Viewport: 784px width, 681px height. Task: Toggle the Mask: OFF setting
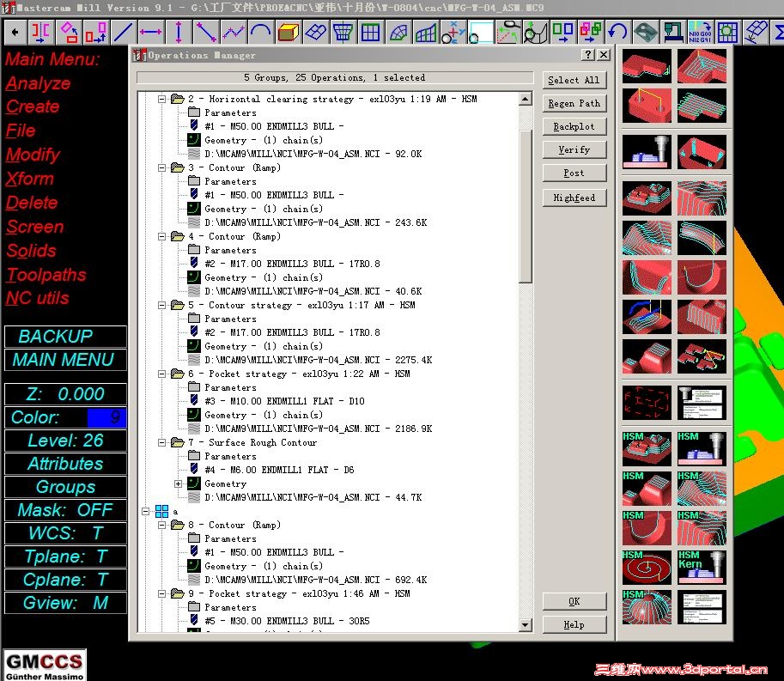coord(65,510)
